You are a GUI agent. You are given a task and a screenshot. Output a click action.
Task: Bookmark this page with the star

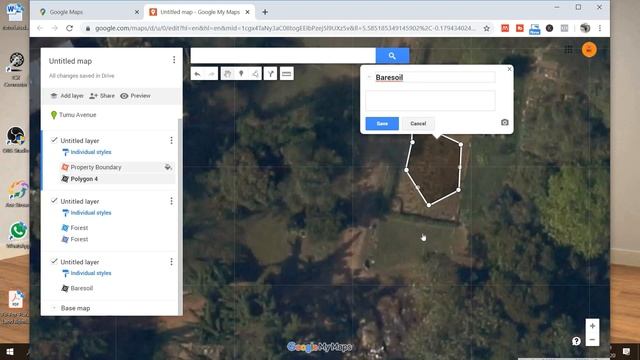click(x=487, y=29)
